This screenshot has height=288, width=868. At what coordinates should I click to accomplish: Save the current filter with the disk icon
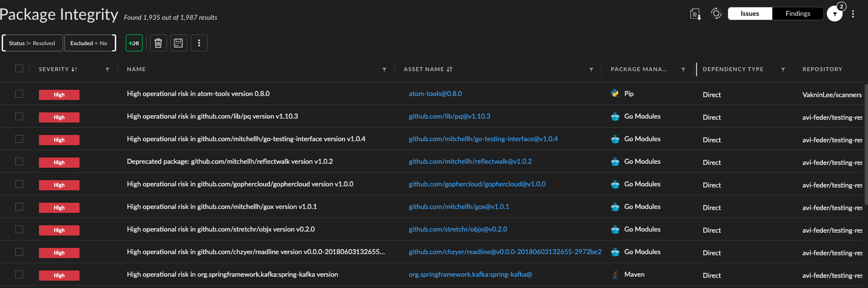[178, 43]
